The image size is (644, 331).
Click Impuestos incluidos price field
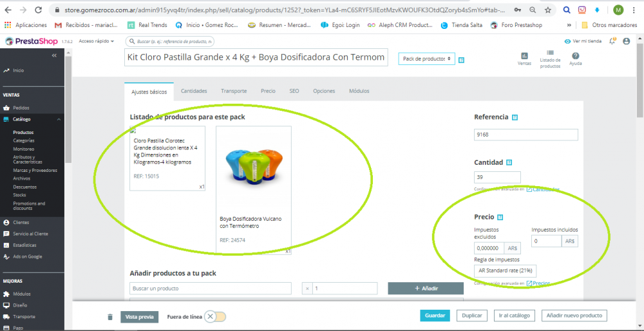[x=547, y=241]
